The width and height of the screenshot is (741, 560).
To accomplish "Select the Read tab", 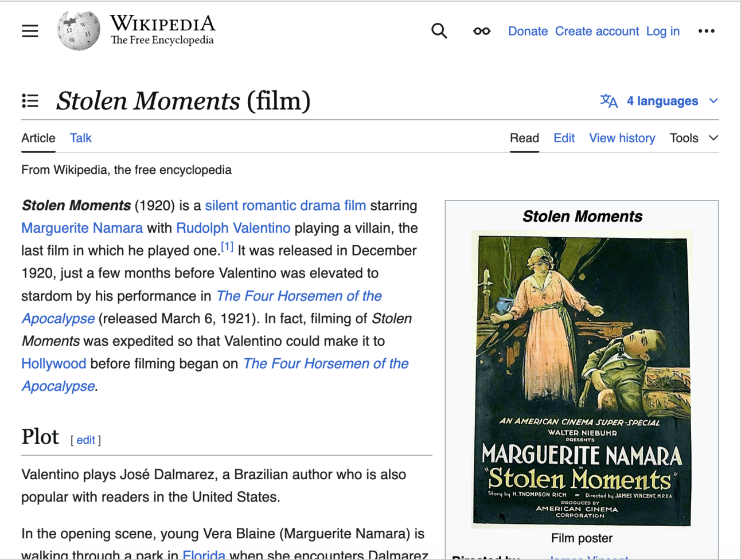I will pyautogui.click(x=524, y=138).
